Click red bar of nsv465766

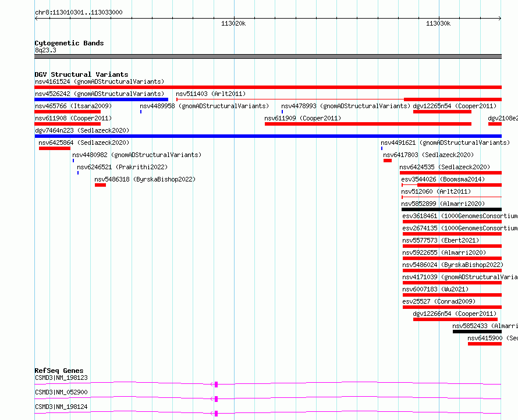[x=68, y=112]
